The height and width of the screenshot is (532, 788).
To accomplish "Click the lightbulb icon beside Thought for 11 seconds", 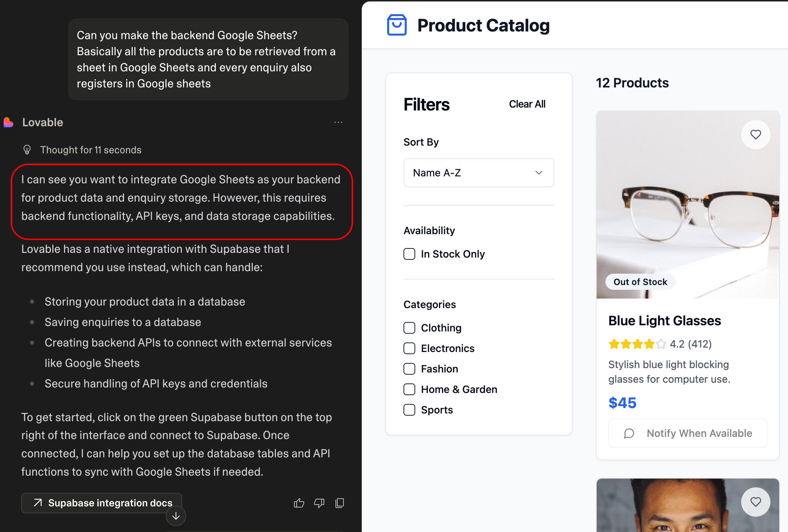I will [27, 150].
